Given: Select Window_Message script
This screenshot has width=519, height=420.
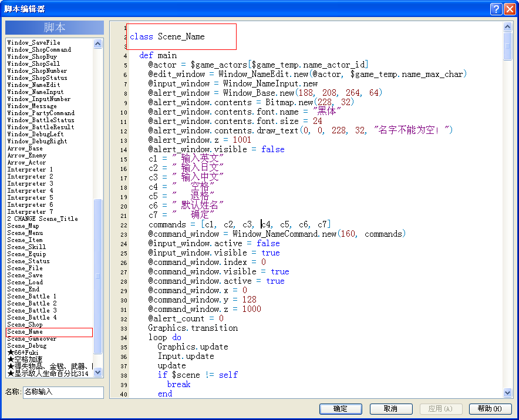Looking at the screenshot, I should [x=32, y=106].
